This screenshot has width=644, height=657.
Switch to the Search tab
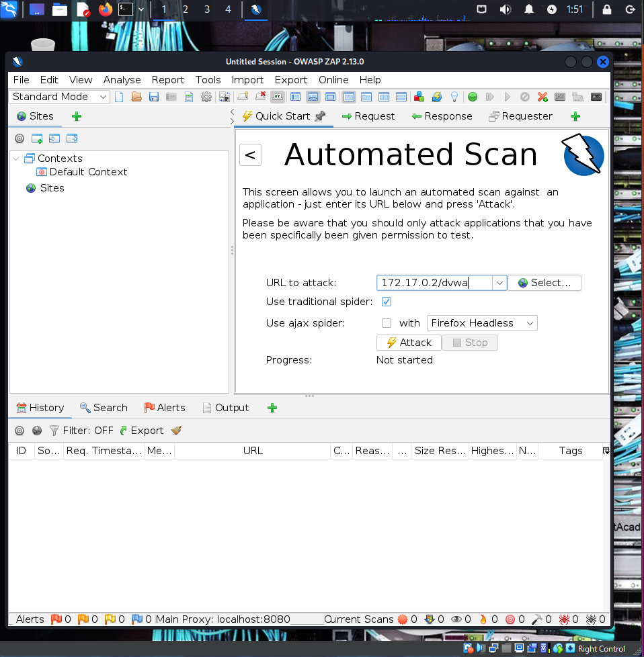104,408
